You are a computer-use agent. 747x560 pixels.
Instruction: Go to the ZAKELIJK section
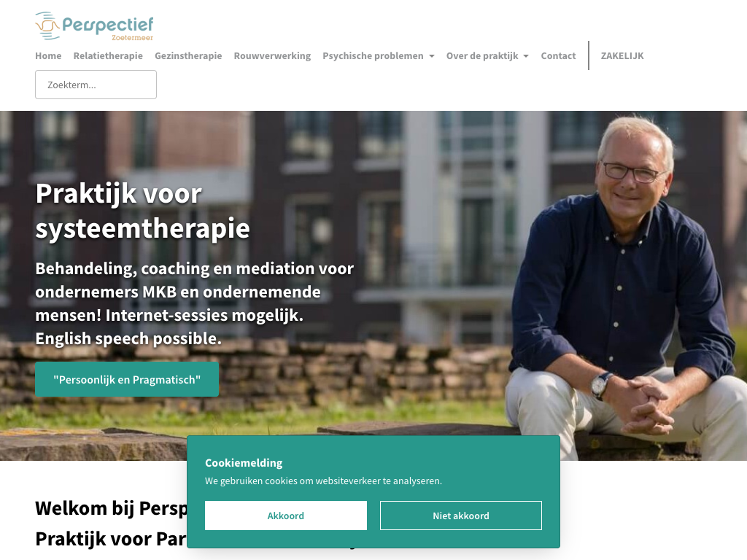tap(622, 55)
